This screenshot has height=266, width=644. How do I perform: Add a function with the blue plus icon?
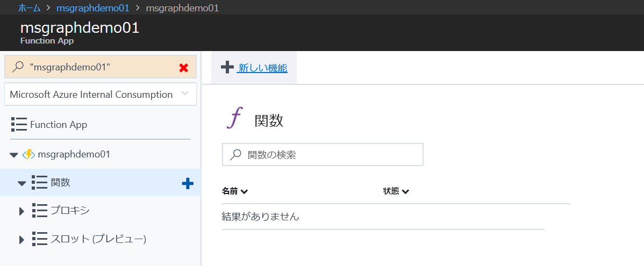188,184
